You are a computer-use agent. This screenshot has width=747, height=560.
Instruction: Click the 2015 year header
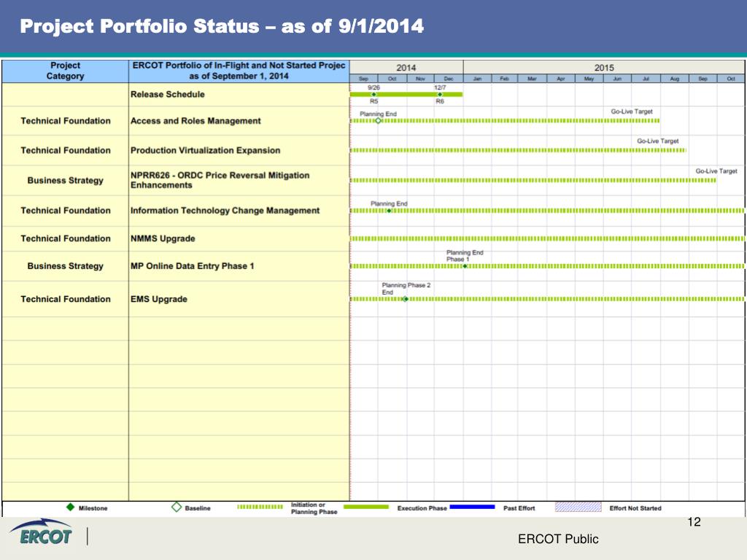(604, 68)
